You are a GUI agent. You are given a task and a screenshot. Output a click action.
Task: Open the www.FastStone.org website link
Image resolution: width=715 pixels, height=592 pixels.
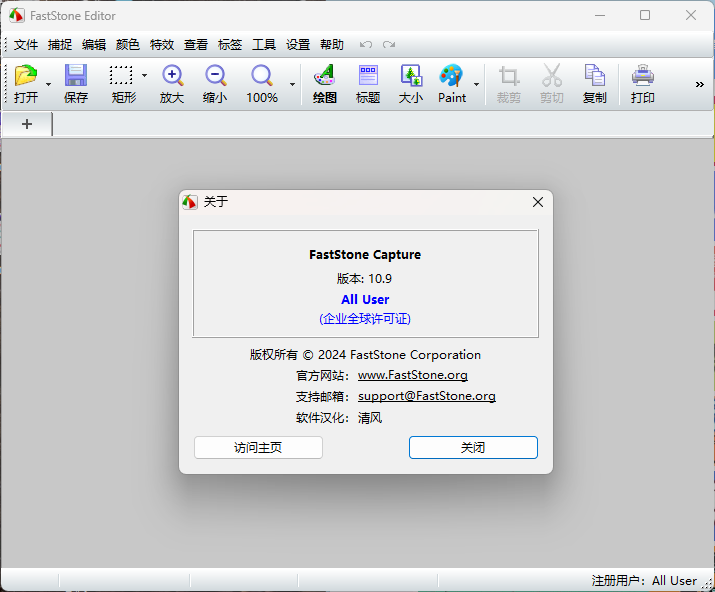pyautogui.click(x=412, y=375)
